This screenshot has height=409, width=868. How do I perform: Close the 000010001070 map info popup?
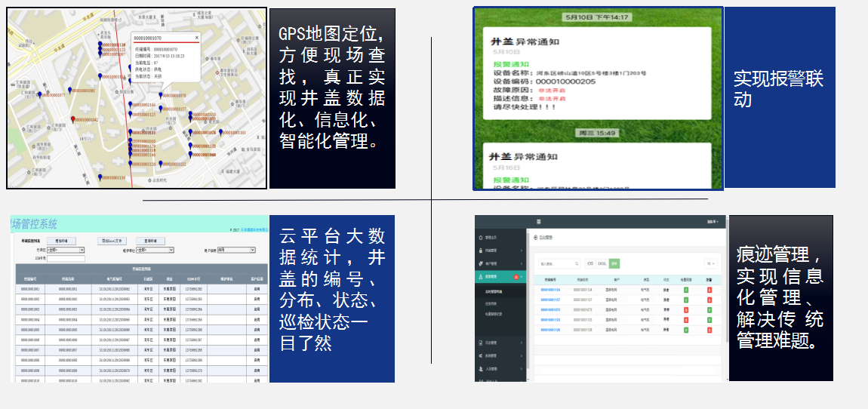click(196, 38)
